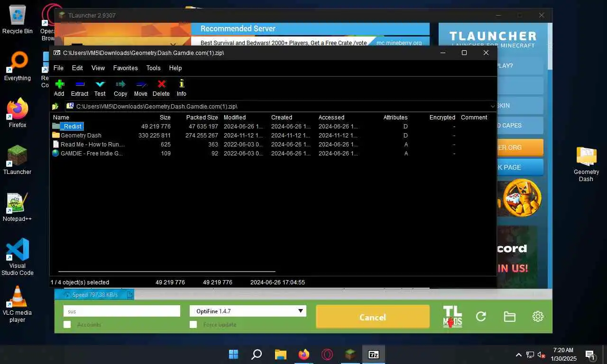
Task: Show hidden system tray icons chevron
Action: (x=518, y=355)
